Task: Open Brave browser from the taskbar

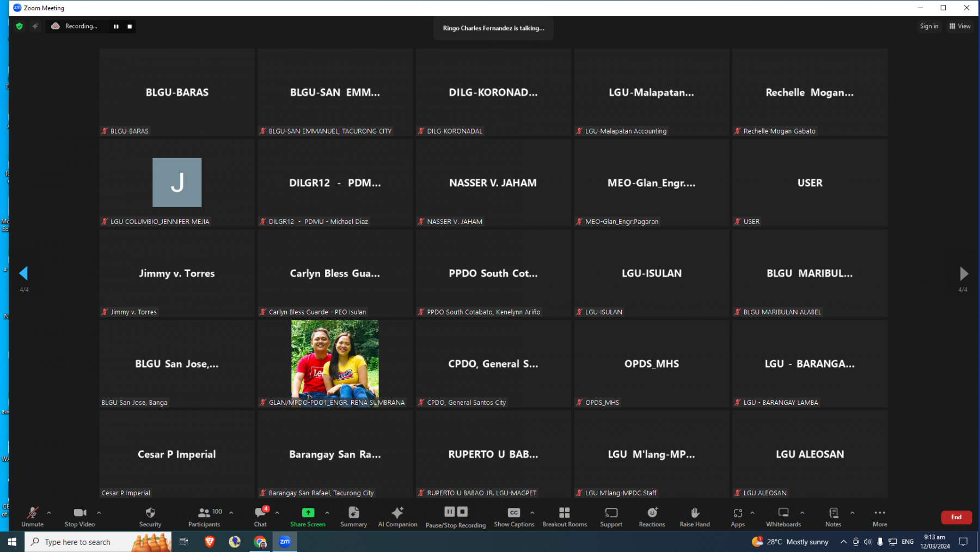Action: click(210, 542)
